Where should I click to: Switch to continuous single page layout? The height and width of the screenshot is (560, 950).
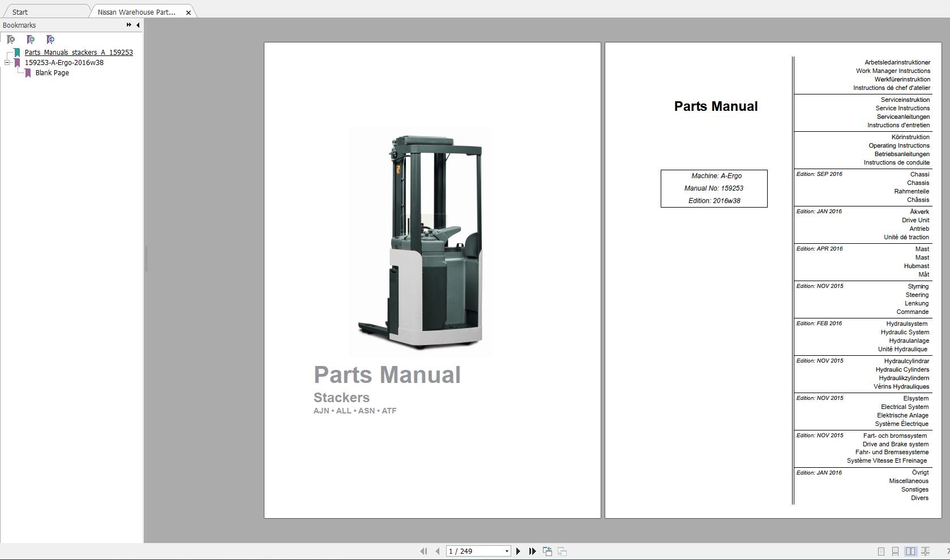[x=895, y=551]
